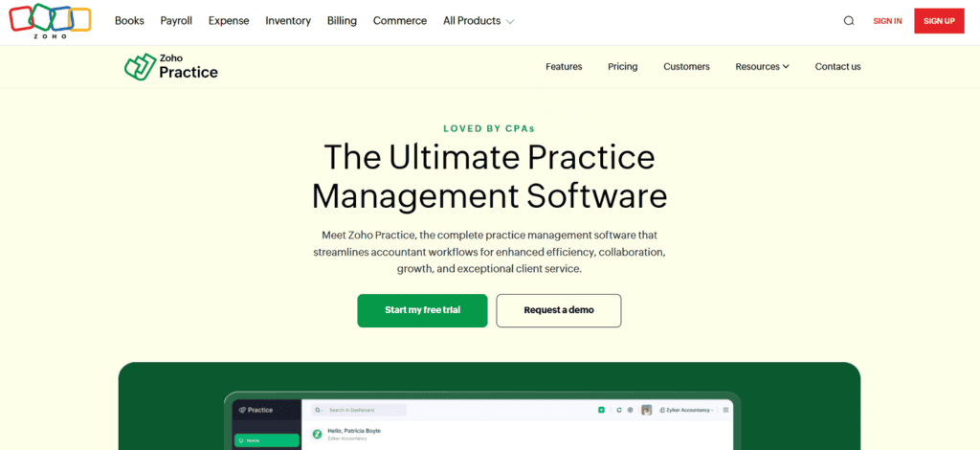Open the Expense product link

pos(229,21)
